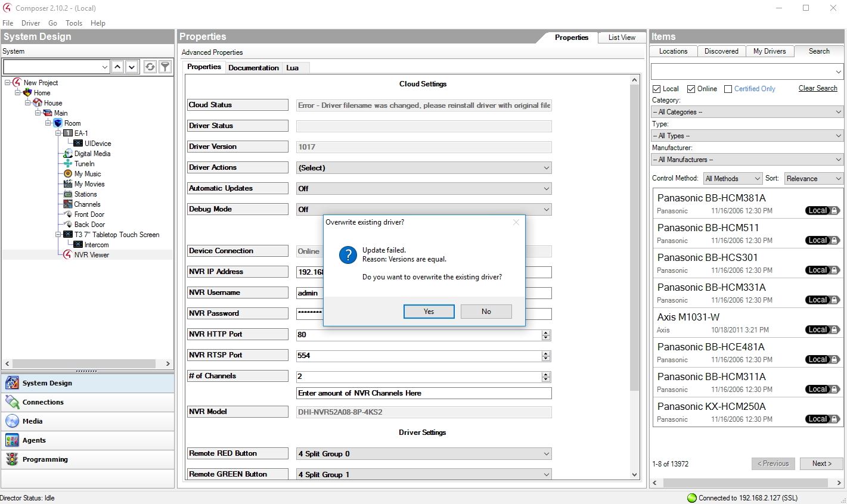Image resolution: width=847 pixels, height=504 pixels.
Task: Click the T3 Tabletop Touch Screen icon
Action: click(68, 234)
